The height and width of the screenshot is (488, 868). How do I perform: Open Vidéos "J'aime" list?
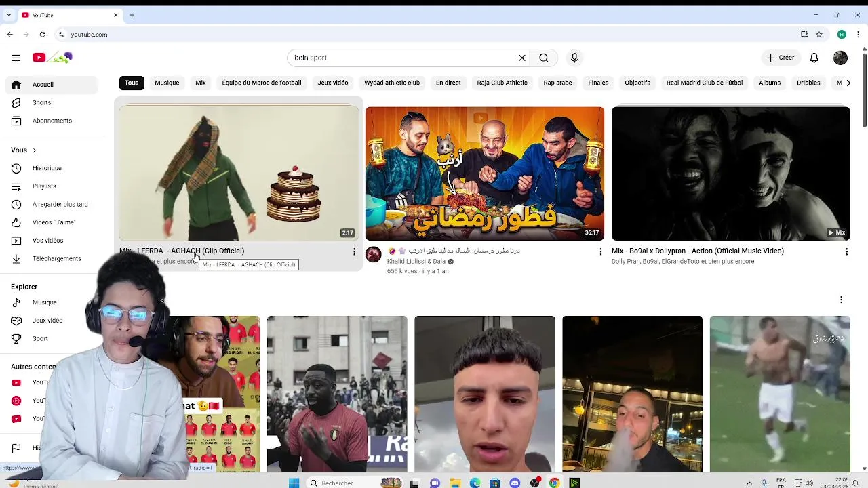click(x=52, y=222)
